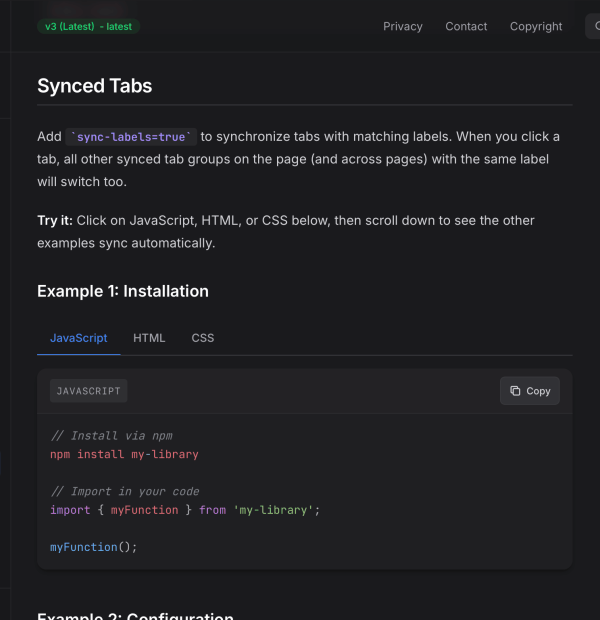Image resolution: width=600 pixels, height=620 pixels.
Task: Open the v3 (Latest) version badge
Action: [89, 26]
